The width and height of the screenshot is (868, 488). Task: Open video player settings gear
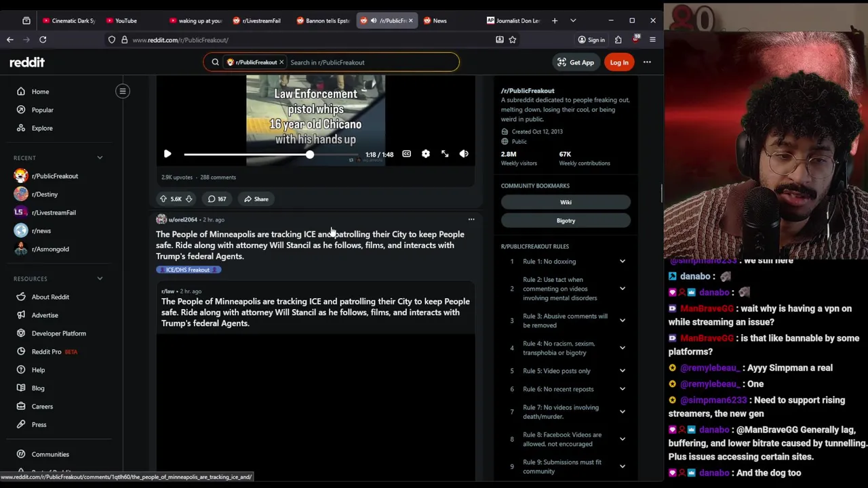[426, 155]
